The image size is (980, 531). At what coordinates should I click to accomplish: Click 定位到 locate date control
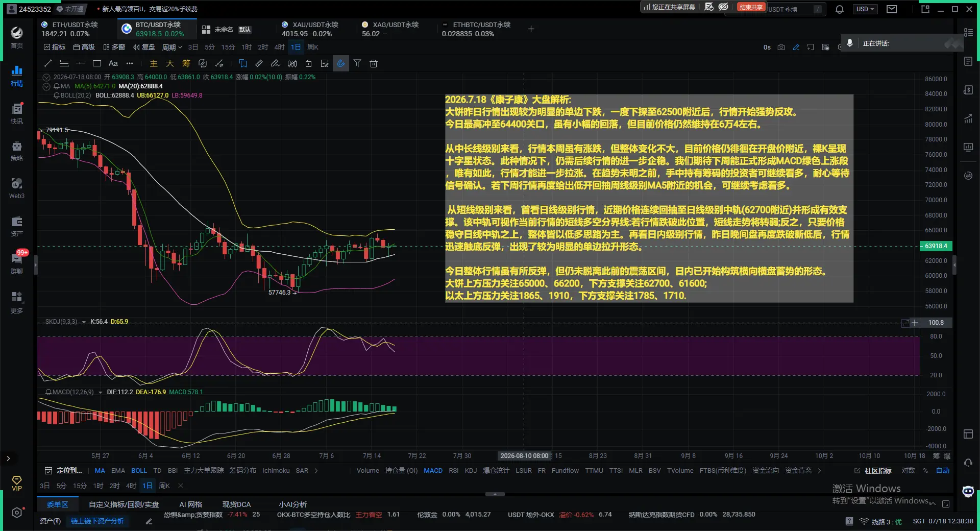coord(64,471)
